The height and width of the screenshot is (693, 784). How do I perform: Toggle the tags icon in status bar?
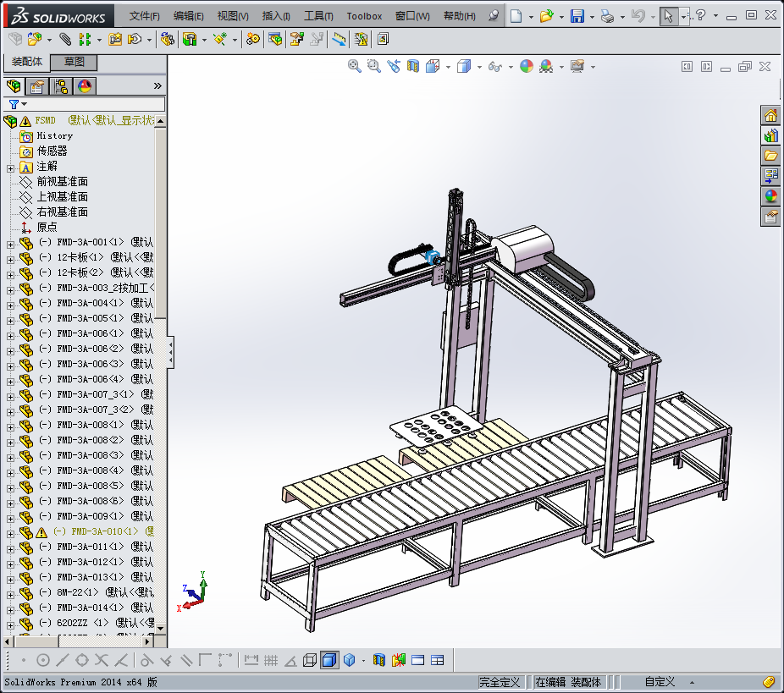(x=769, y=681)
